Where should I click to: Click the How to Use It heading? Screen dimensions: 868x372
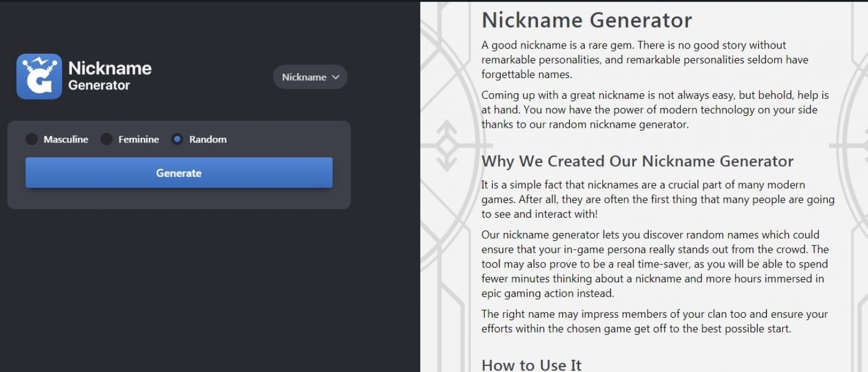click(530, 365)
